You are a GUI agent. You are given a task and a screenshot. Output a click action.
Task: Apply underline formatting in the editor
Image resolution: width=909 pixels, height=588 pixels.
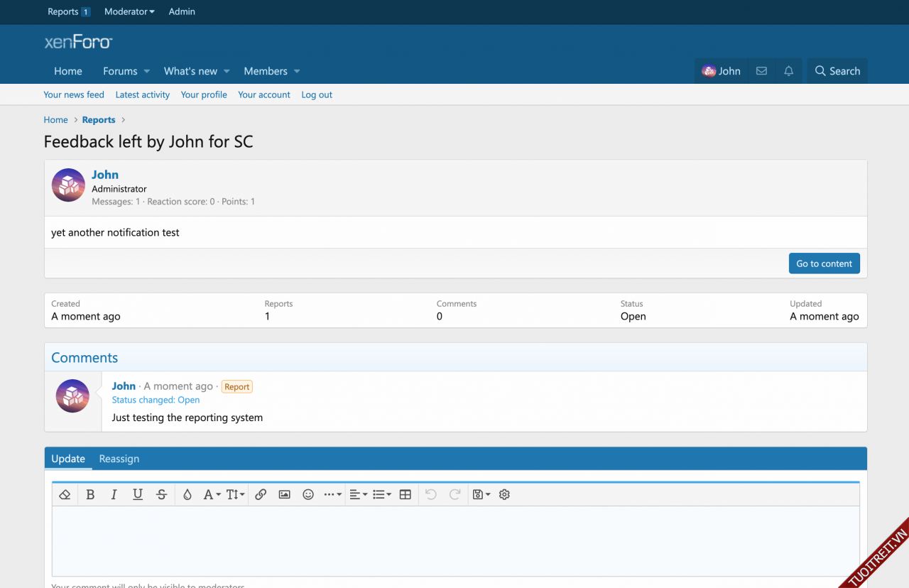(138, 494)
